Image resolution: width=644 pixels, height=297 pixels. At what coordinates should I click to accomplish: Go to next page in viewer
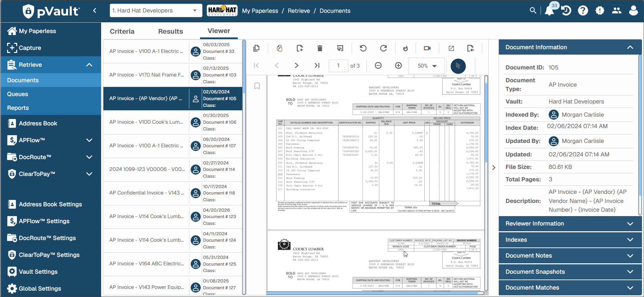click(296, 65)
